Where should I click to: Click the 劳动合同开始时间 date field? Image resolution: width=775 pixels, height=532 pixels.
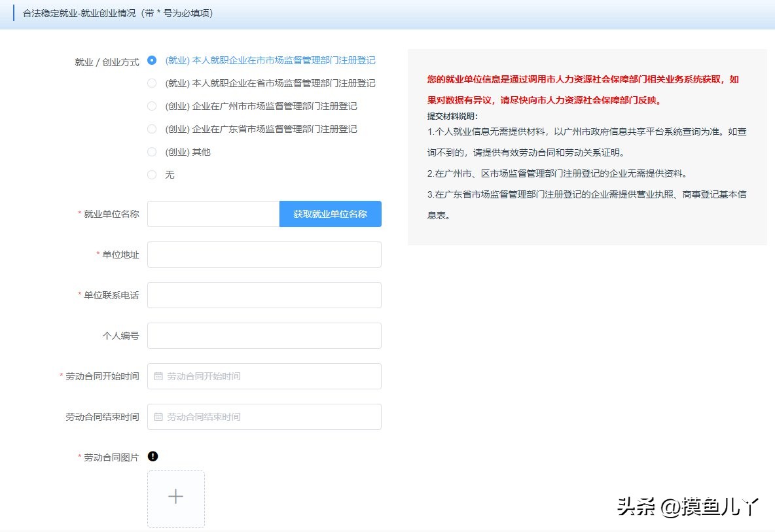coord(264,376)
